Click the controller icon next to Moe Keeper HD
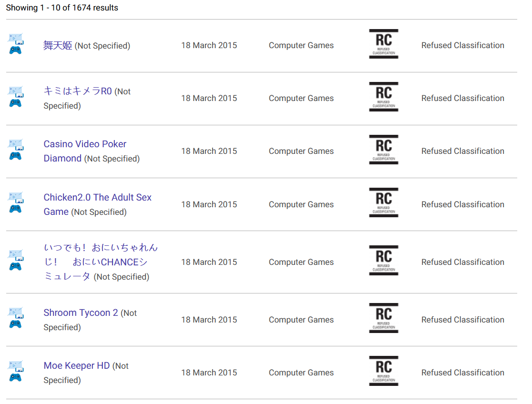 tap(16, 371)
